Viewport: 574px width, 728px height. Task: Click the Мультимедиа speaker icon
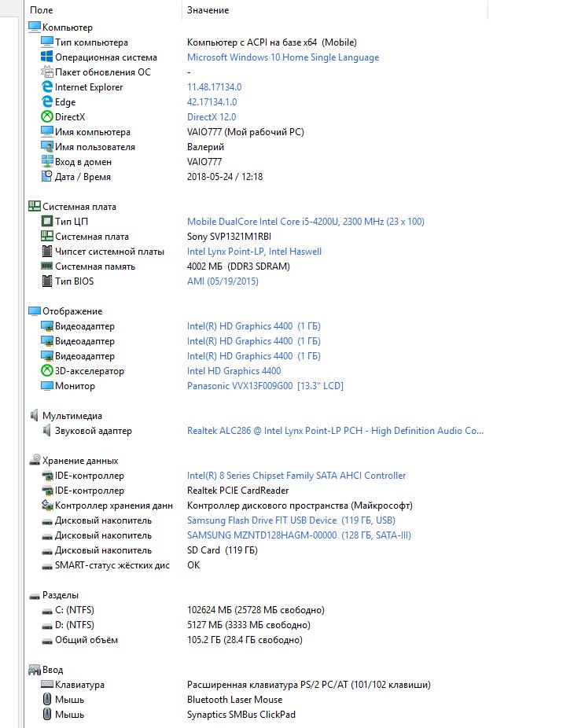[x=34, y=415]
